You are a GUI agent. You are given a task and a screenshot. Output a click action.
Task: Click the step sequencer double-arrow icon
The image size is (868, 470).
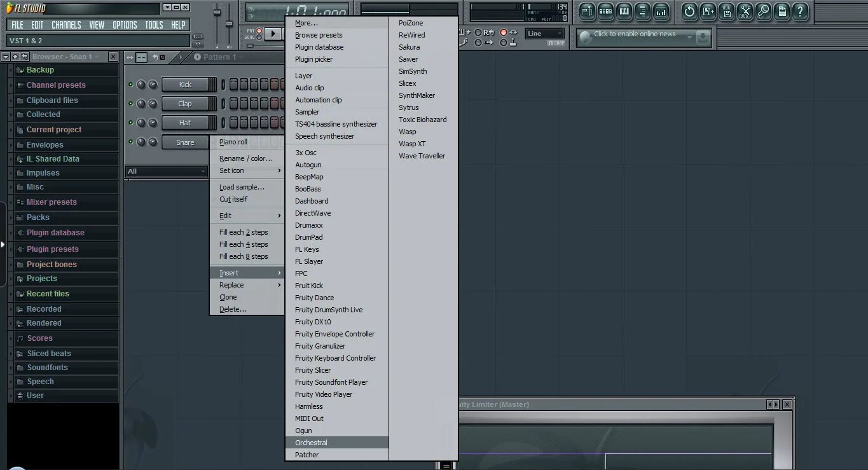(130, 57)
